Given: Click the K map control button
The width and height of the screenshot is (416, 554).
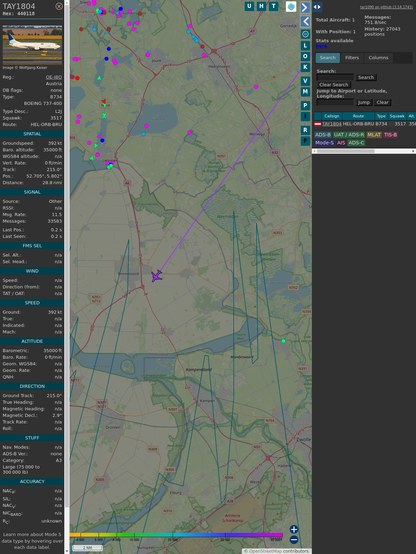Looking at the screenshot, I should pos(305,67).
